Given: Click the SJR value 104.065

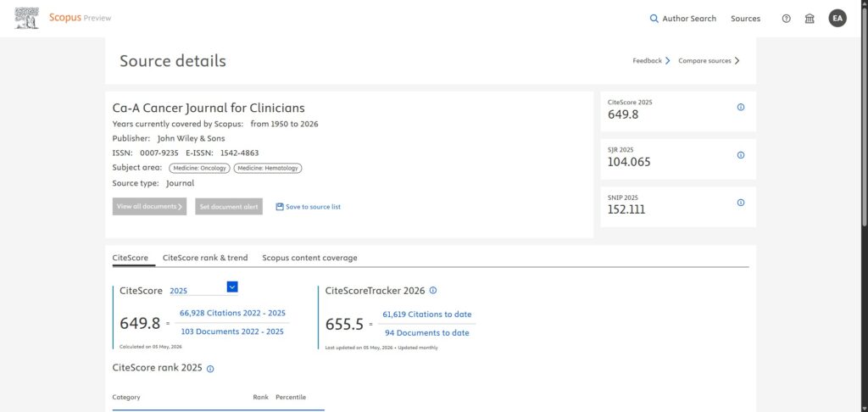Looking at the screenshot, I should (629, 162).
